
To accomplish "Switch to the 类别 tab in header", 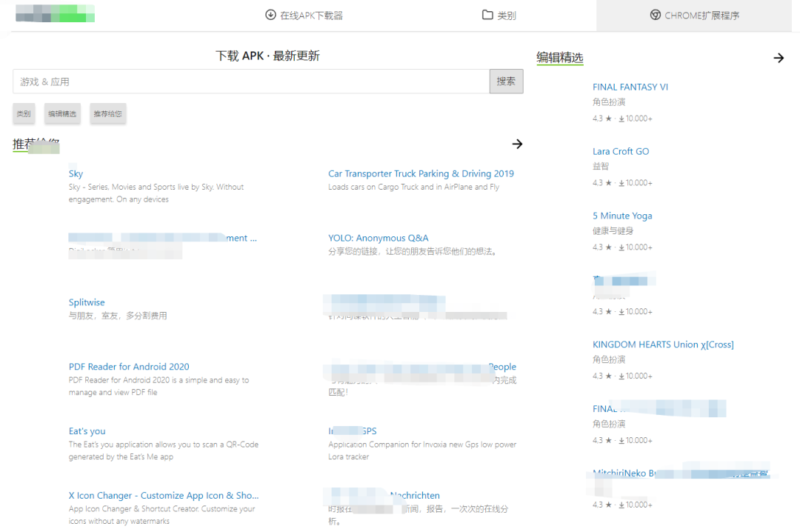I will pos(506,16).
